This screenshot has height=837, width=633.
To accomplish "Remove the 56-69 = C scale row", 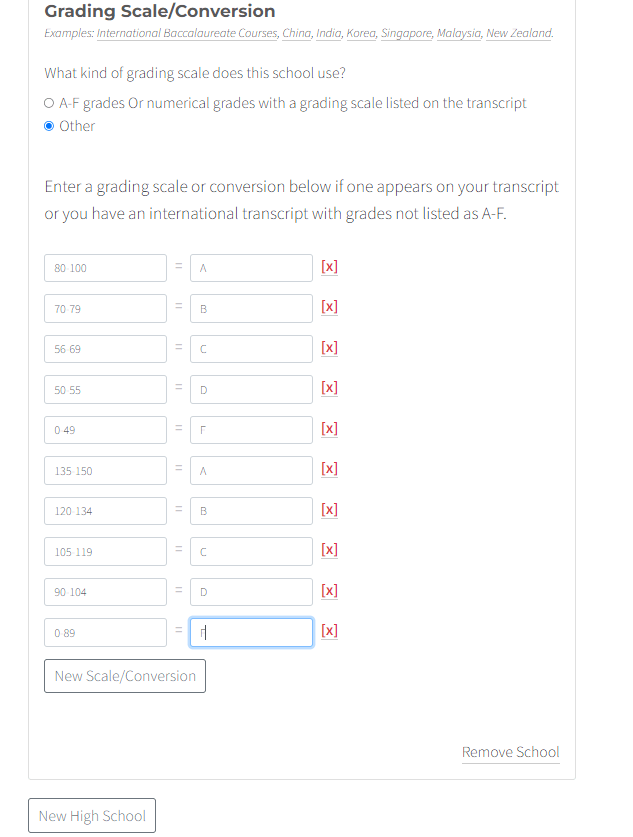I will [x=329, y=348].
